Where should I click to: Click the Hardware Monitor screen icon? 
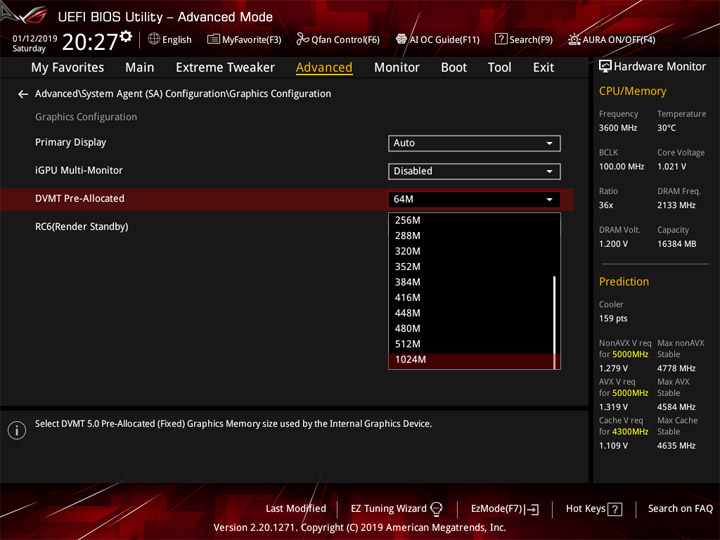tap(605, 67)
